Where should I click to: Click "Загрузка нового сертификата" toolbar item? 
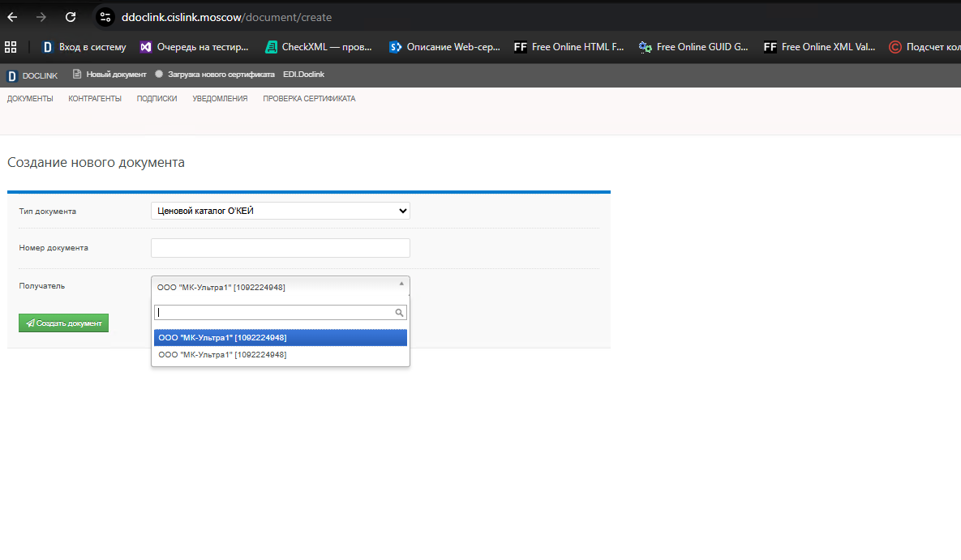pyautogui.click(x=215, y=74)
